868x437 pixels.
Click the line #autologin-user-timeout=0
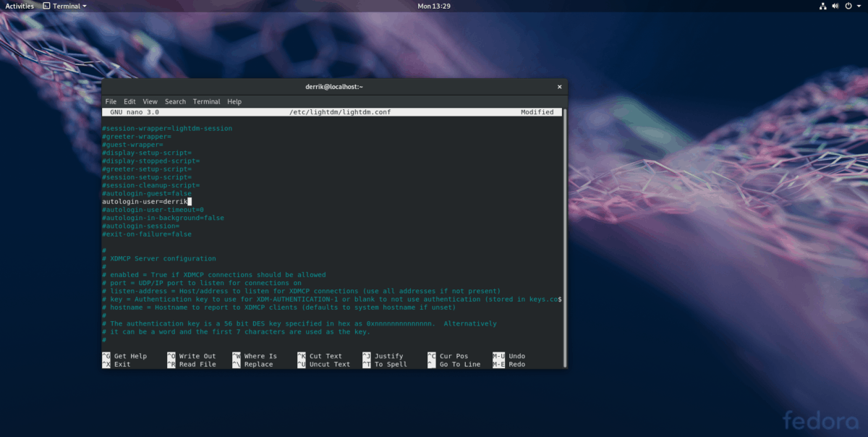click(x=153, y=210)
